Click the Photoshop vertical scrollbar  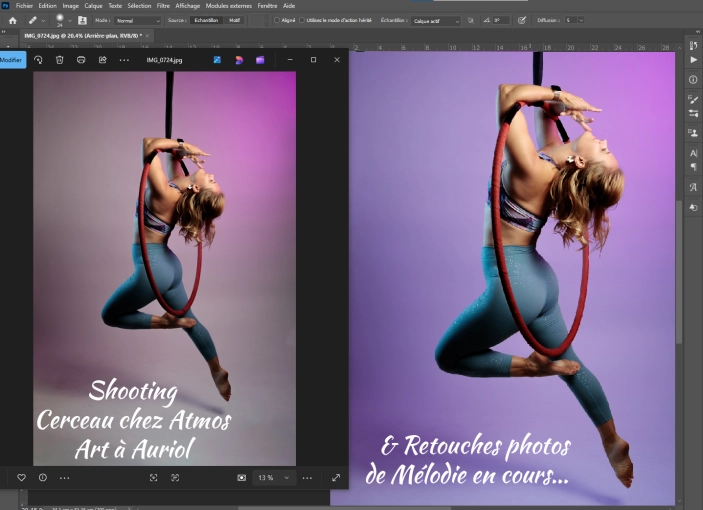[x=679, y=272]
